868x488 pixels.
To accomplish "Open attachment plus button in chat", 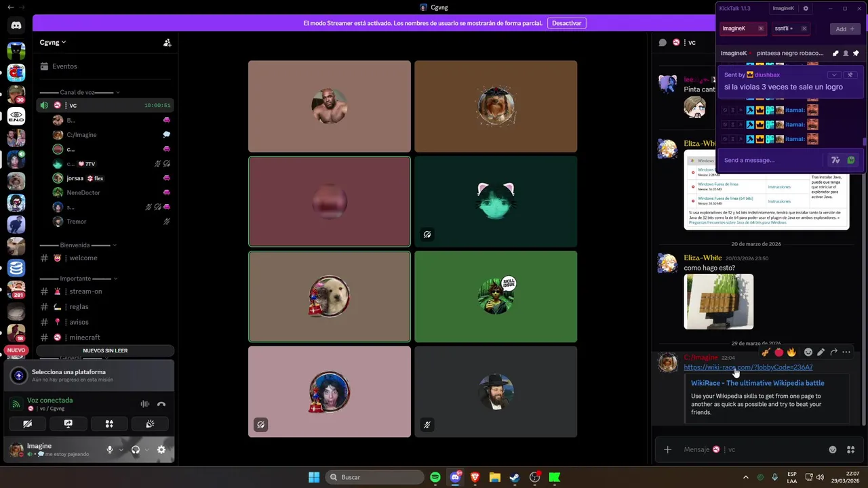I will (668, 449).
